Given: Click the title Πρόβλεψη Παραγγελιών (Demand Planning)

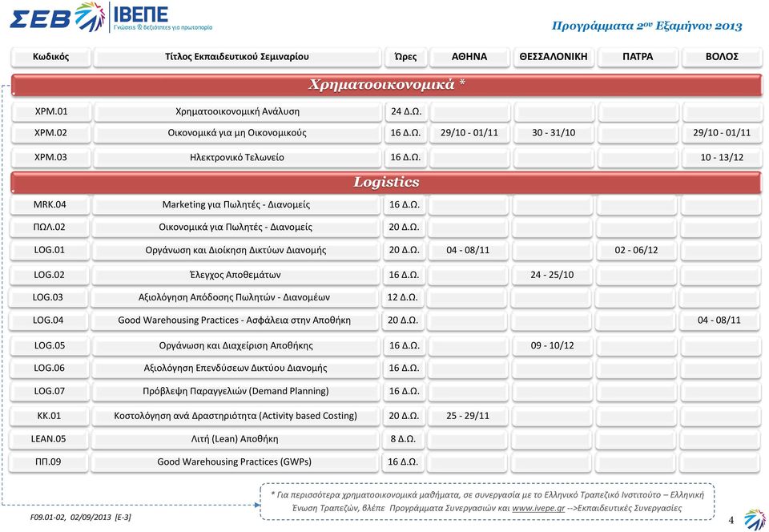Looking at the screenshot, I should (236, 391).
